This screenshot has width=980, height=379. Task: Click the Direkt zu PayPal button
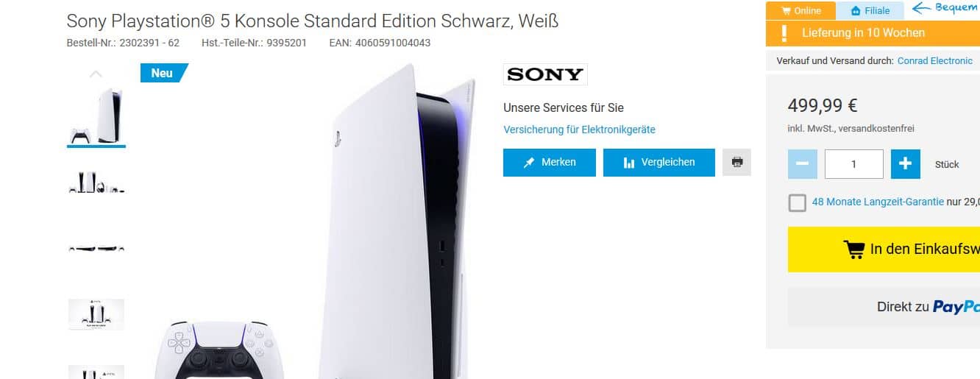tap(884, 307)
